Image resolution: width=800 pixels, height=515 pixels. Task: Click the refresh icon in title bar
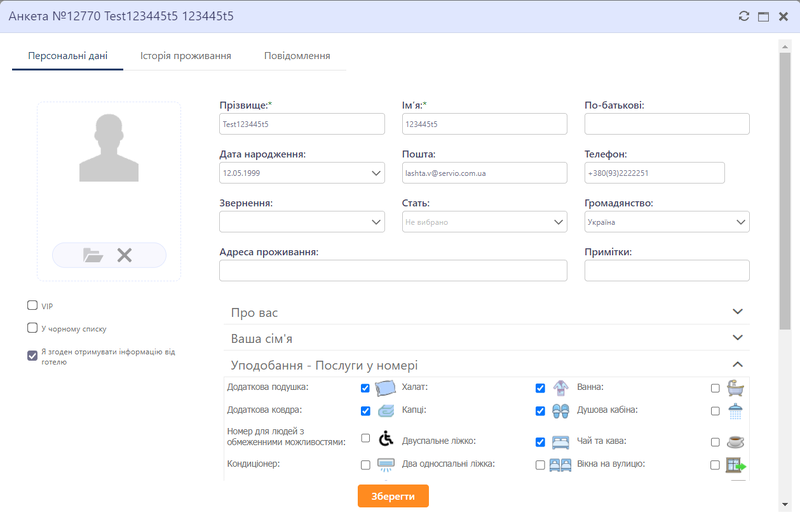(x=743, y=16)
